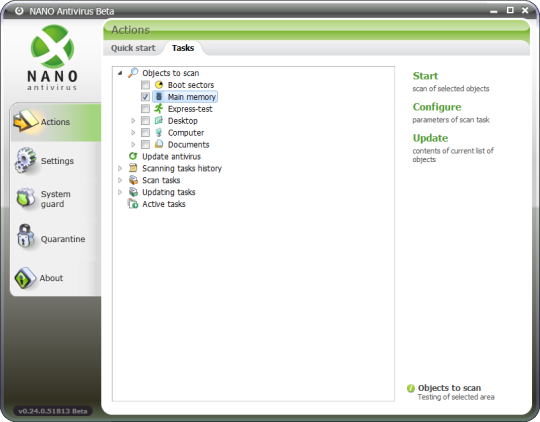Tick the Desktop checkbox

(145, 121)
